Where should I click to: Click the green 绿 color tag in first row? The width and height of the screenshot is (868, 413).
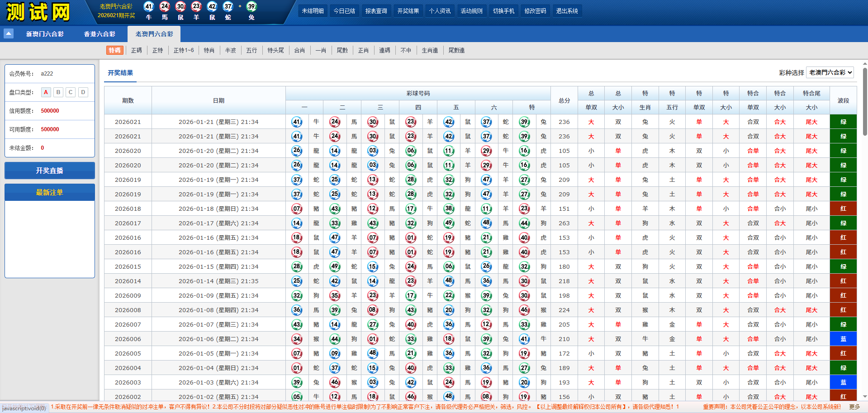(x=843, y=122)
